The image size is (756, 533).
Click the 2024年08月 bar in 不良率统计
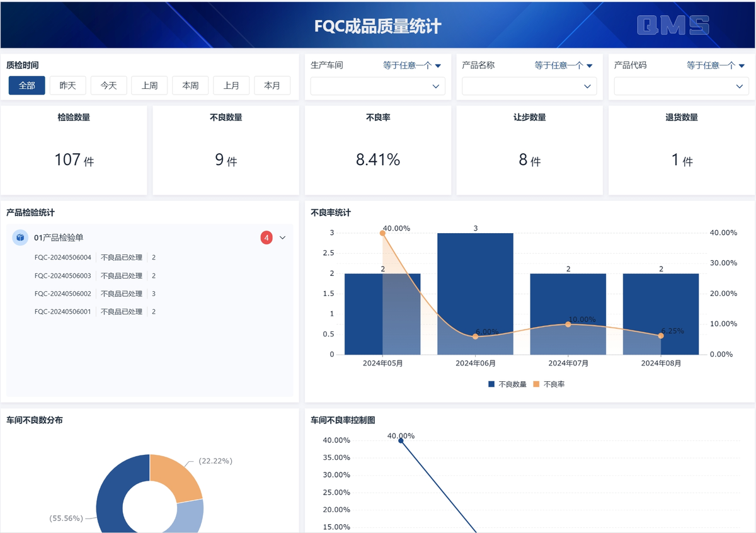pos(661,314)
